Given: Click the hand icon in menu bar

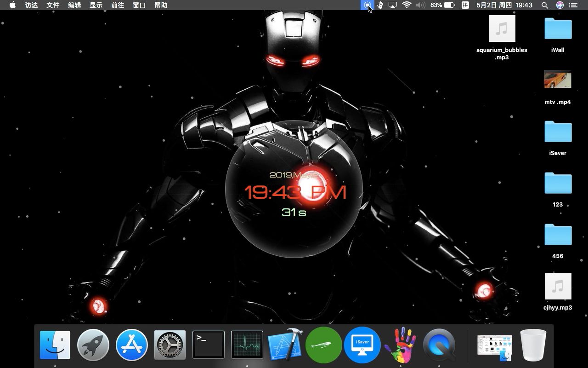Looking at the screenshot, I should 380,5.
